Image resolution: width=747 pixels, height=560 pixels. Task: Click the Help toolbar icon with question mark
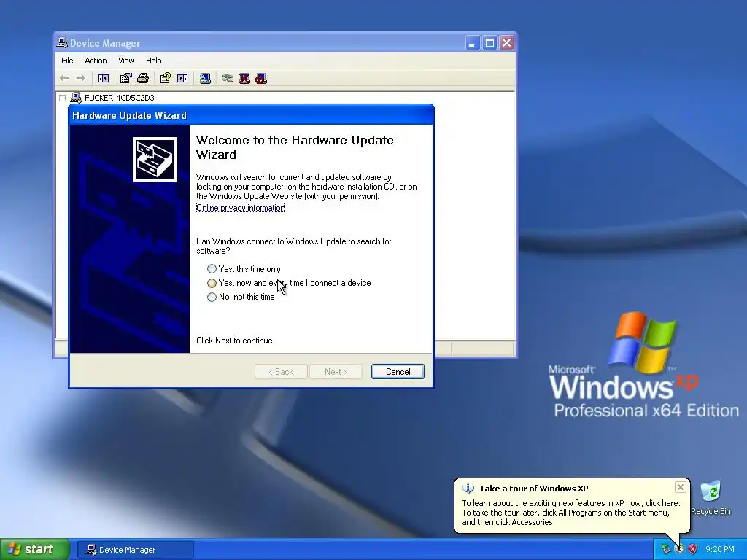click(x=166, y=78)
